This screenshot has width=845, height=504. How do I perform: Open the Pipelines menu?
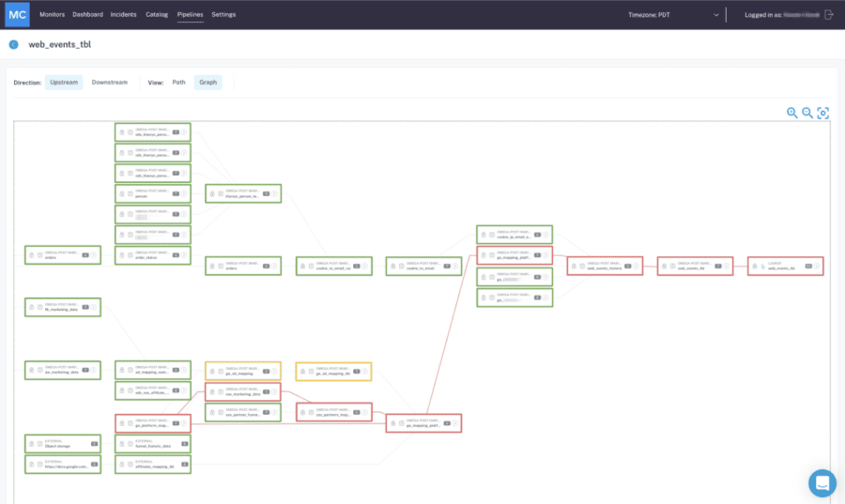(x=191, y=14)
